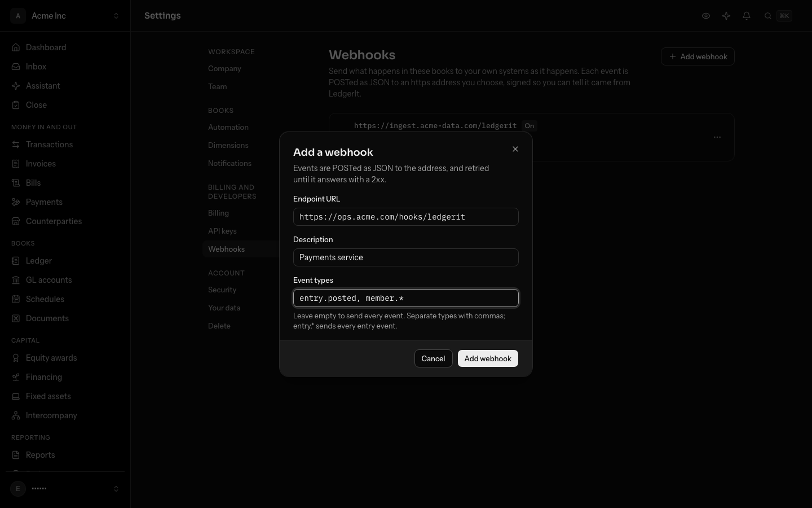This screenshot has height=508, width=812.
Task: Open Company settings section
Action: 224,69
